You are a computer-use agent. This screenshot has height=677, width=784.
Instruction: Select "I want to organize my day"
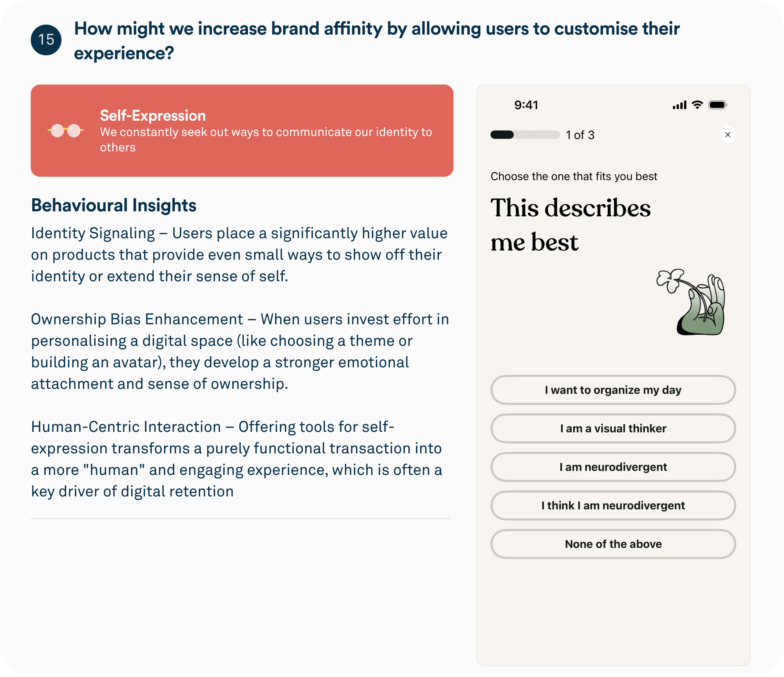(x=613, y=390)
